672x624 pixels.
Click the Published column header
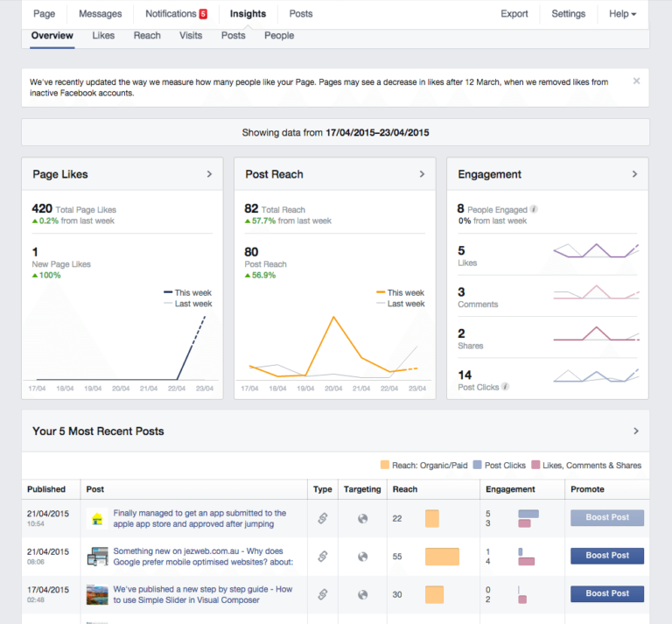click(x=46, y=489)
